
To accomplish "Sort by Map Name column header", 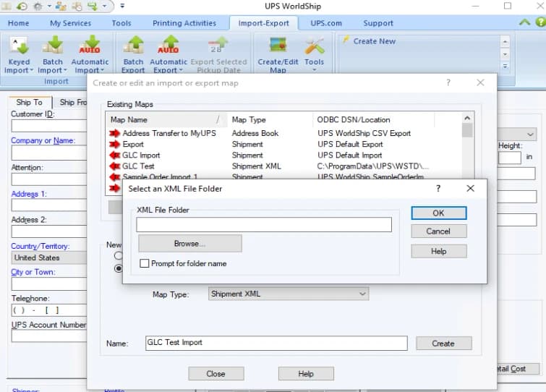I will pyautogui.click(x=166, y=120).
